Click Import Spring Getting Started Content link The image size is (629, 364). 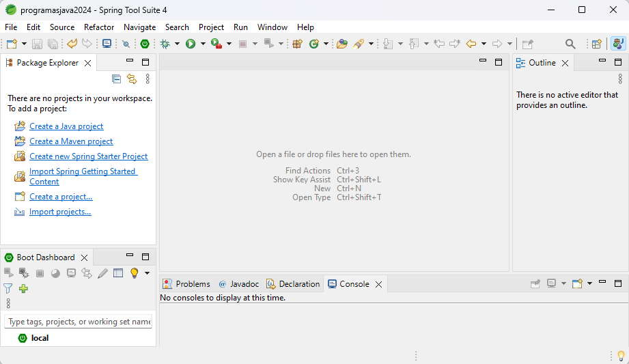[x=83, y=176]
